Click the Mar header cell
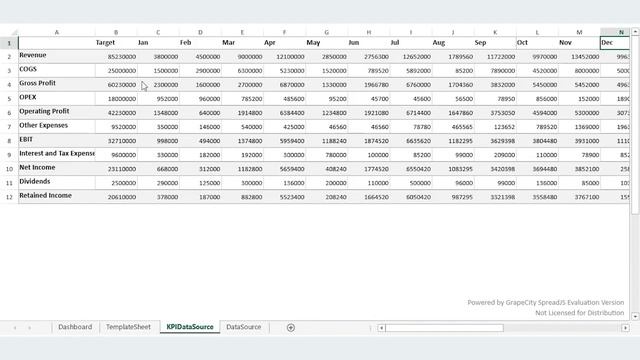This screenshot has width=640, height=360. (x=242, y=42)
